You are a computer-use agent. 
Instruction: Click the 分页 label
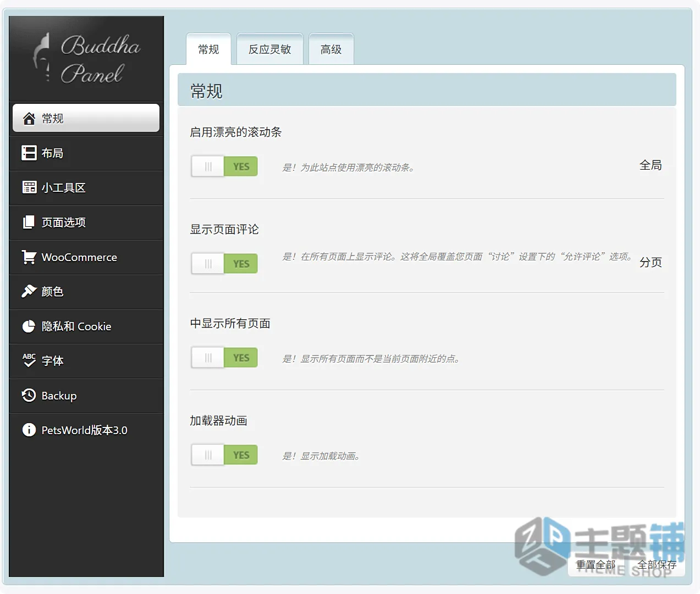(x=651, y=262)
